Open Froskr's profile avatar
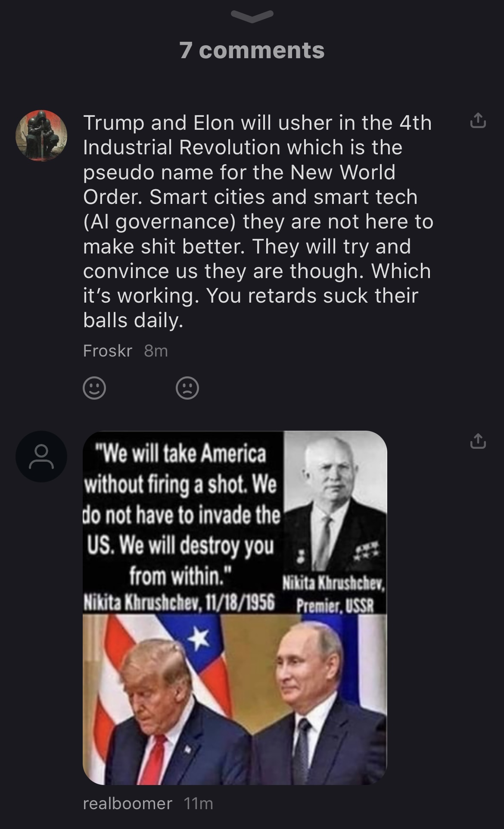The height and width of the screenshot is (829, 504). [x=41, y=135]
